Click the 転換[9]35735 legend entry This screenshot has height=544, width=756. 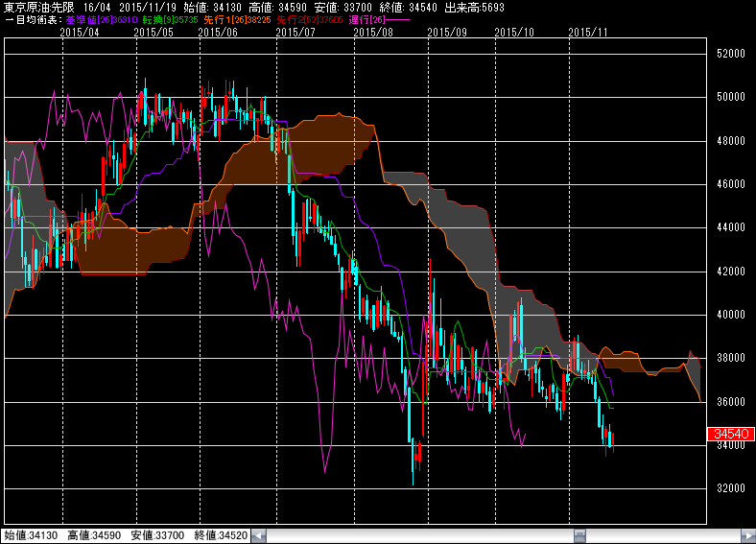click(170, 20)
